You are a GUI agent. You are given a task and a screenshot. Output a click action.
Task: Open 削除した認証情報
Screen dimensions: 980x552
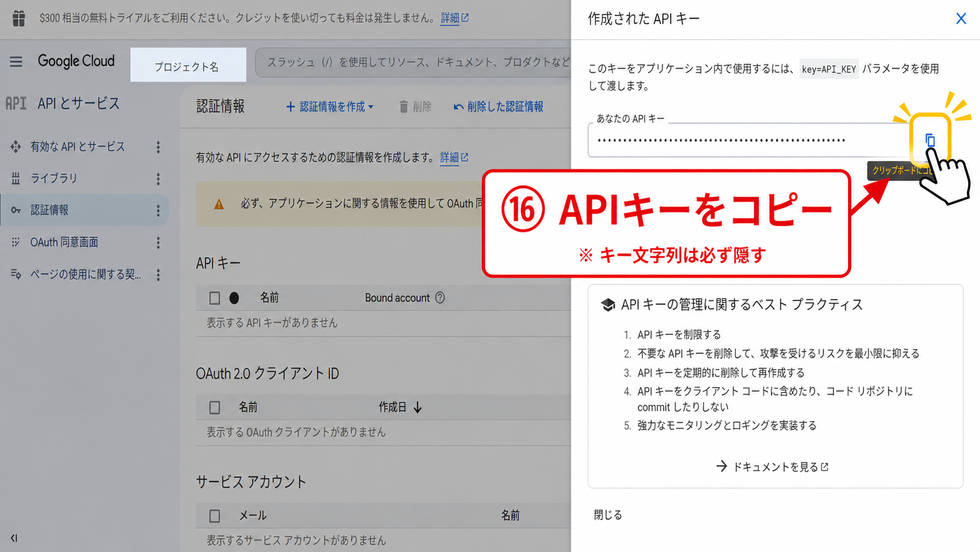coord(498,107)
